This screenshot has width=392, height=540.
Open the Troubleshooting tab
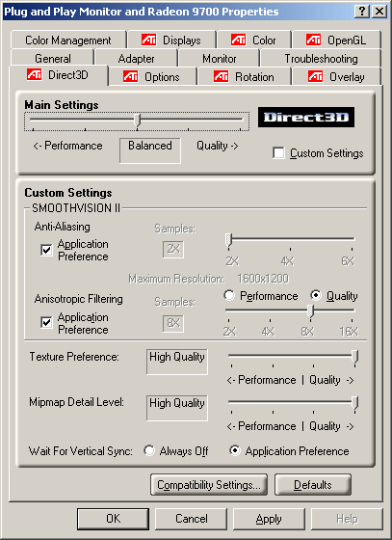321,58
